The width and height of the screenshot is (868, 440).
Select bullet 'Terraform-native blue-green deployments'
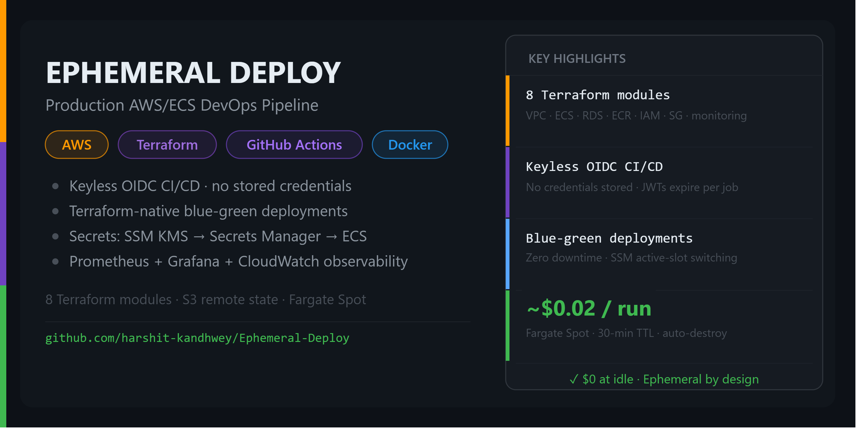[208, 211]
